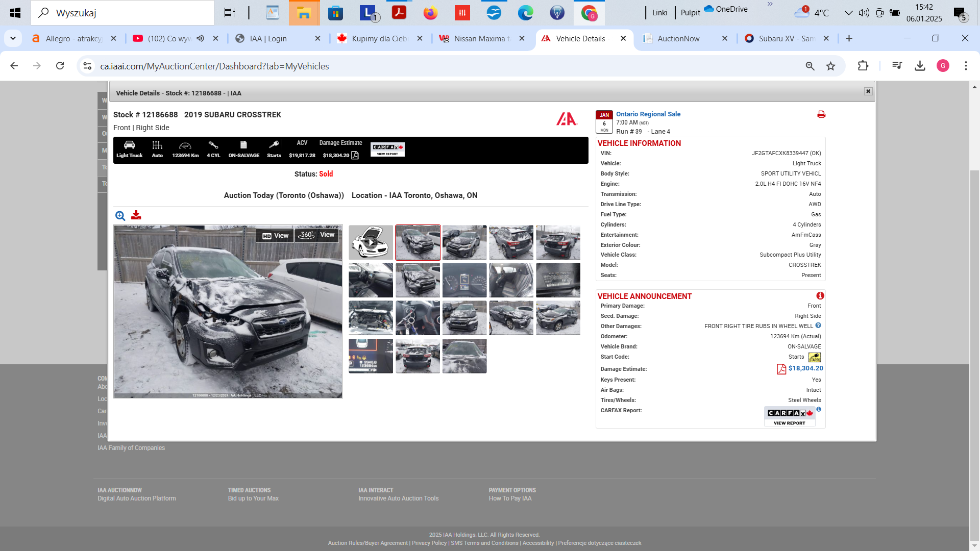Viewport: 980px width, 551px height.
Task: Click the Windows search box Wyszukaj
Action: pos(122,13)
